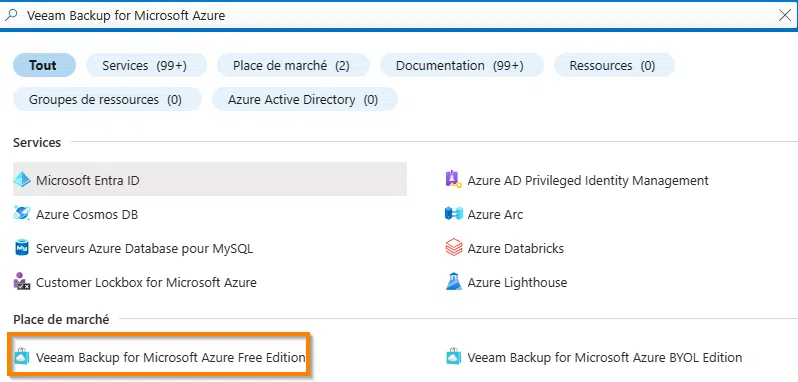Filter by Ressources (0)
Screen dimensions: 798x382
614,66
